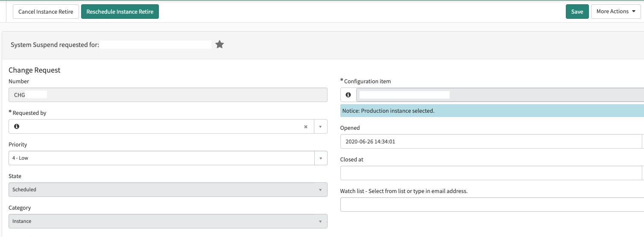Open the Category dropdown showing Instance
This screenshot has width=644, height=237.
(x=168, y=221)
